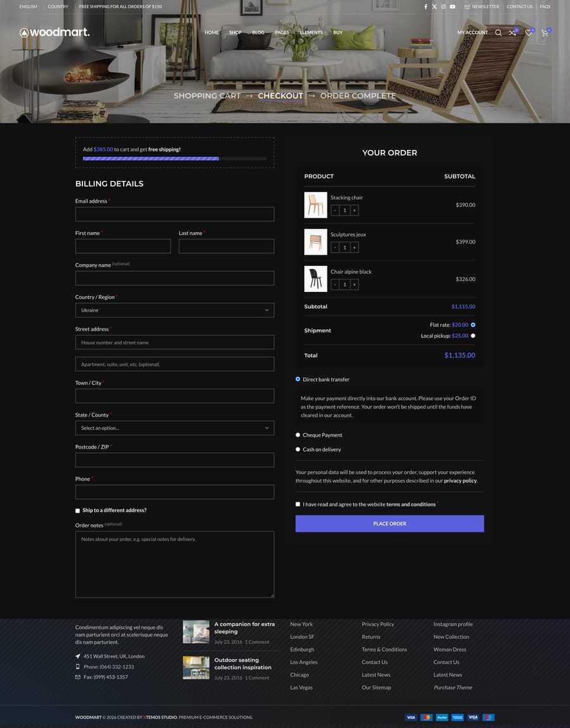Select Local pickup shipping option
The width and height of the screenshot is (570, 728).
pos(473,336)
